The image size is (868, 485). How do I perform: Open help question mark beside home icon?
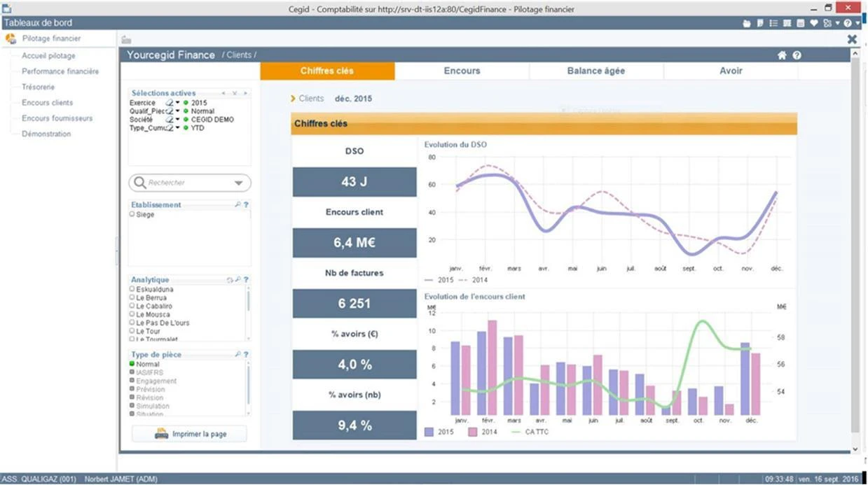pyautogui.click(x=797, y=55)
